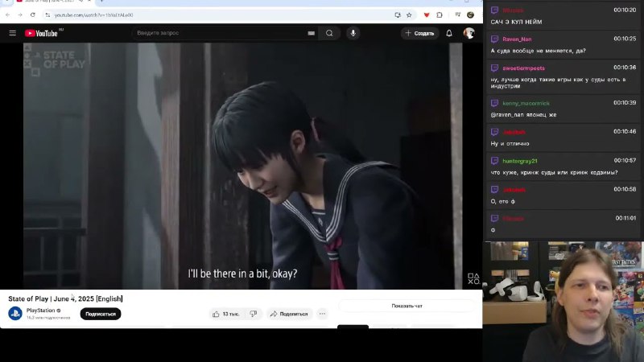Screen dimensions: 644x362
Task: Click username Raven_Nan in stream chat
Action: [517, 39]
